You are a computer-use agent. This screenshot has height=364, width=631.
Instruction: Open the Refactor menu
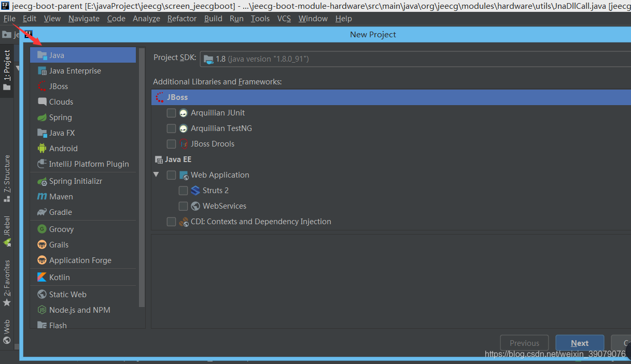point(182,19)
